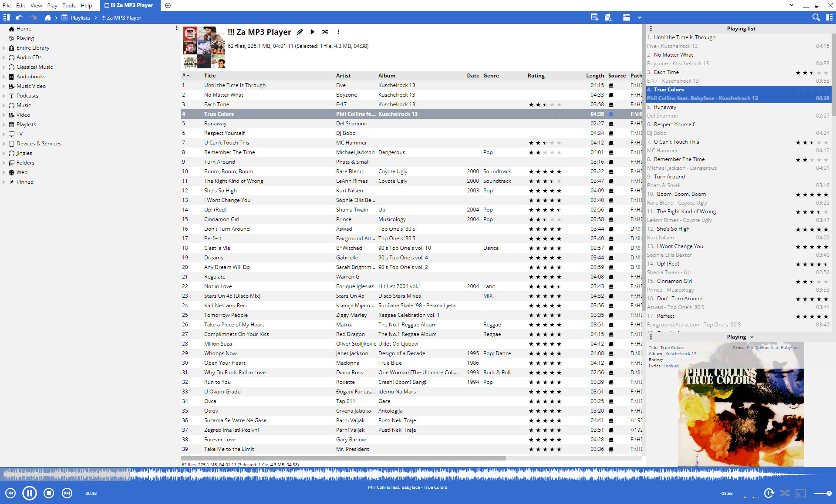This screenshot has height=504, width=836.
Task: Open the Play menu
Action: (x=52, y=5)
